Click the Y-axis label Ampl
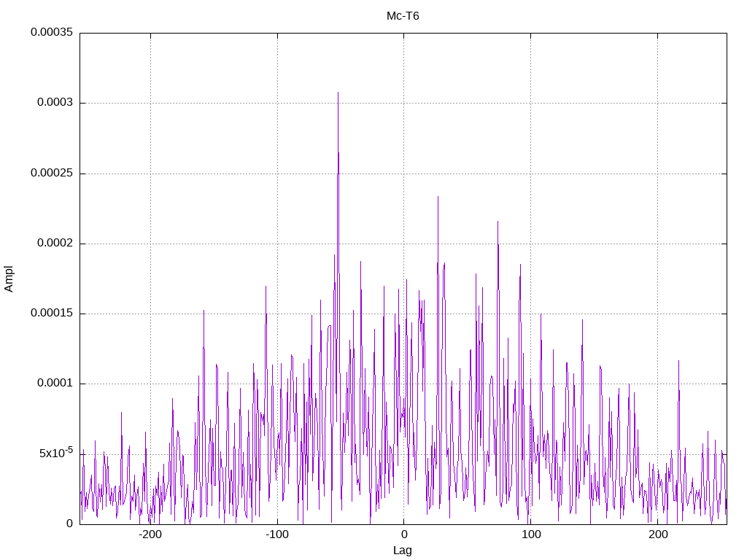 tap(9, 279)
